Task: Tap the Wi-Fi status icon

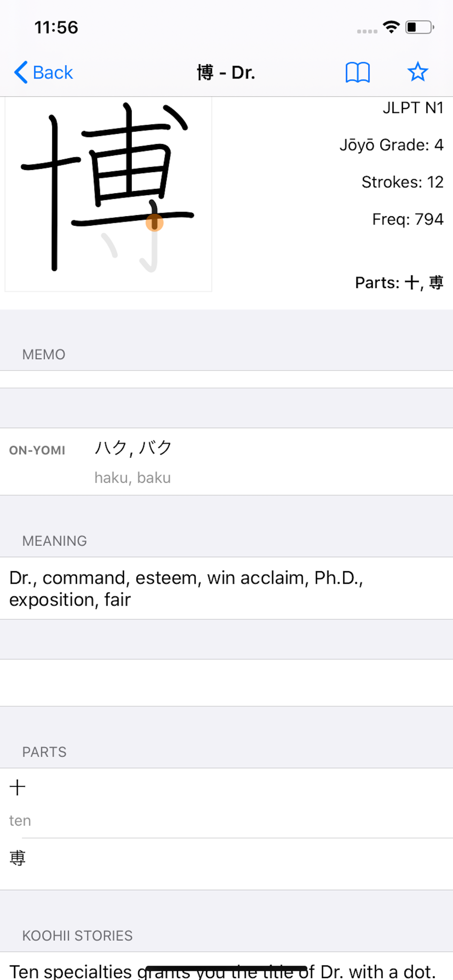Action: 391,27
